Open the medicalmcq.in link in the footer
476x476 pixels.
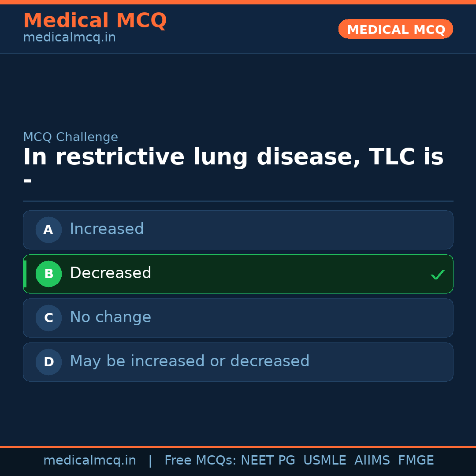click(x=89, y=461)
